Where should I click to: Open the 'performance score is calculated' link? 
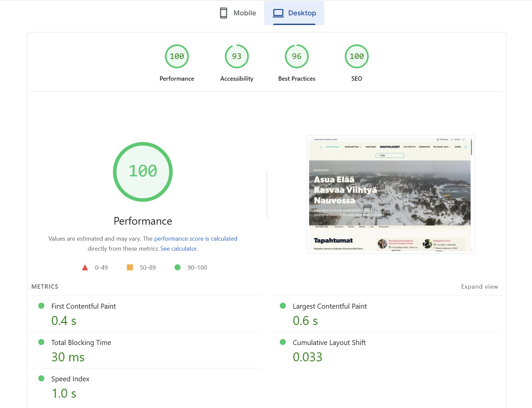[196, 239]
